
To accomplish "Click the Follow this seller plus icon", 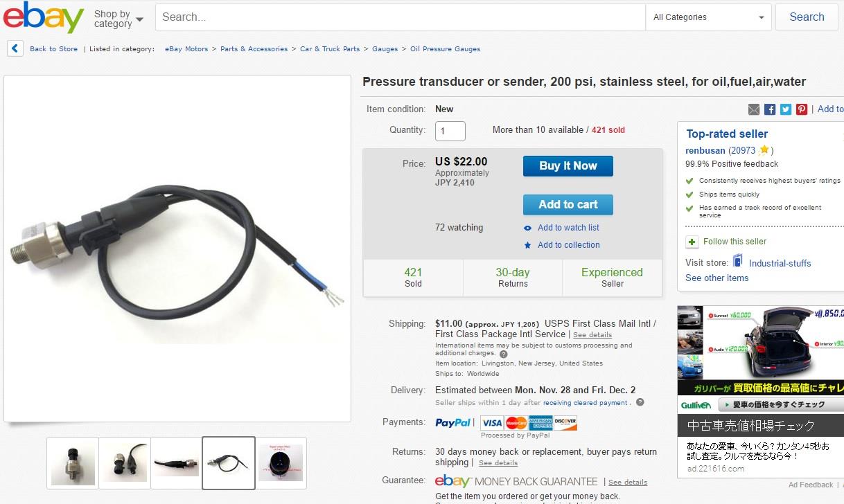I will pyautogui.click(x=692, y=242).
